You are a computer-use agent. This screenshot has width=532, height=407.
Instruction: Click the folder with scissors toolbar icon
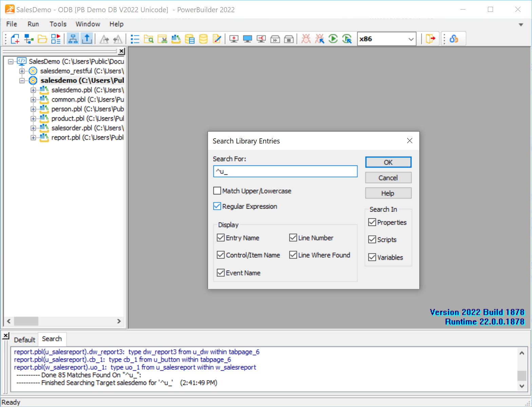(163, 39)
